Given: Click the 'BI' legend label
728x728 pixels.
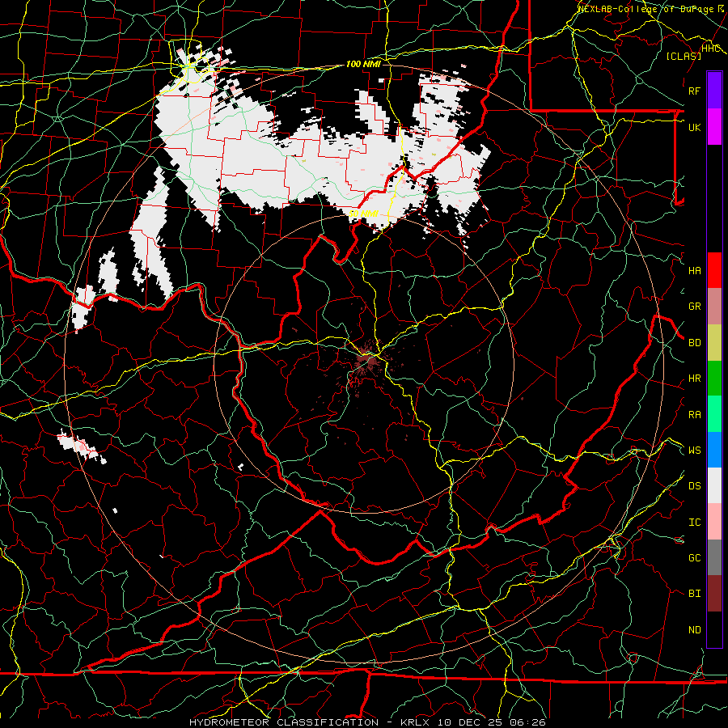Looking at the screenshot, I should [694, 594].
